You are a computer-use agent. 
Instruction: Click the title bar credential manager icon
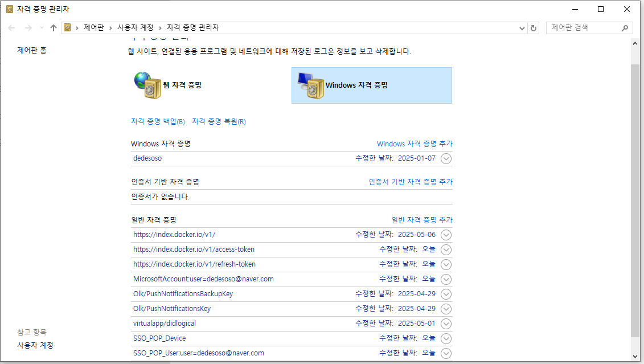[x=10, y=9]
